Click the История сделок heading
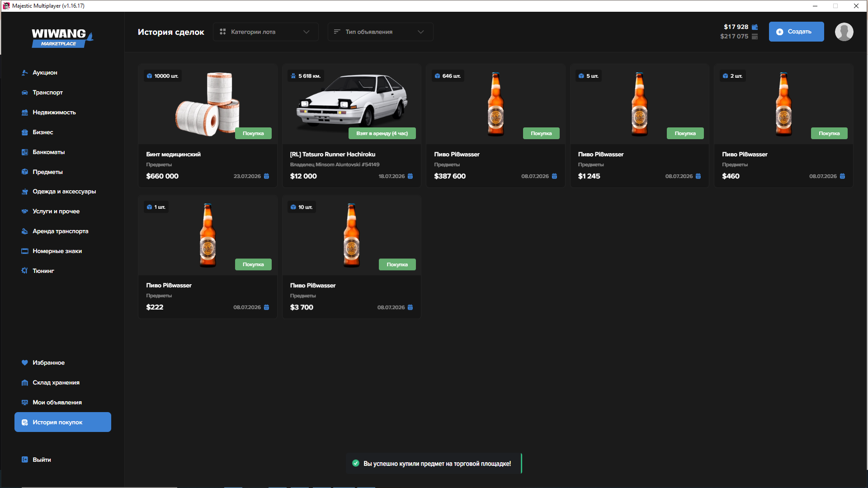This screenshot has width=868, height=488. click(171, 32)
